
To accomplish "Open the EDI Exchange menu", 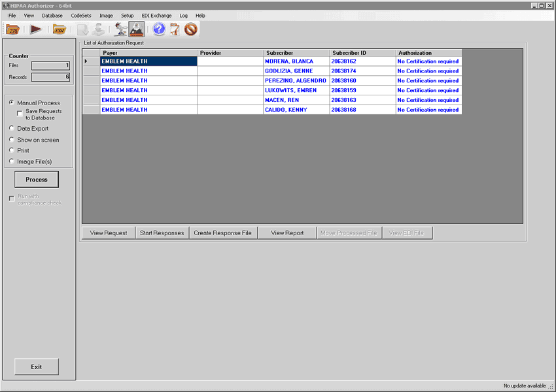I will pyautogui.click(x=156, y=15).
